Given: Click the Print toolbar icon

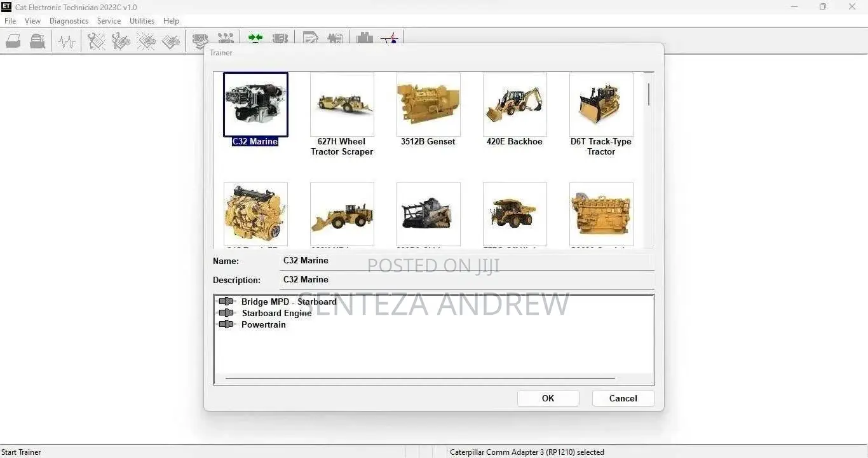Looking at the screenshot, I should click(x=13, y=41).
